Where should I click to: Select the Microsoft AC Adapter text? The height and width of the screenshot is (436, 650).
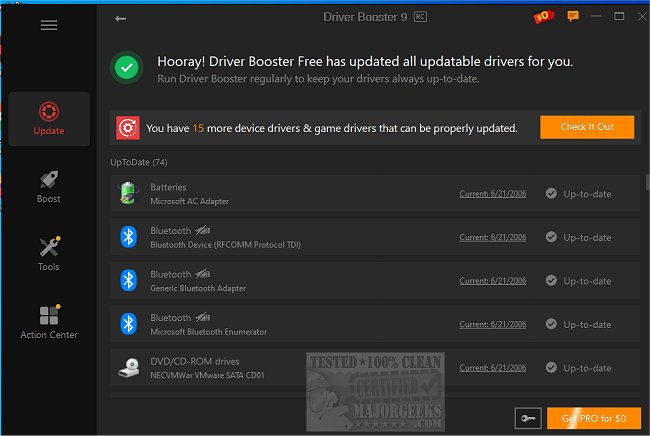pyautogui.click(x=189, y=201)
